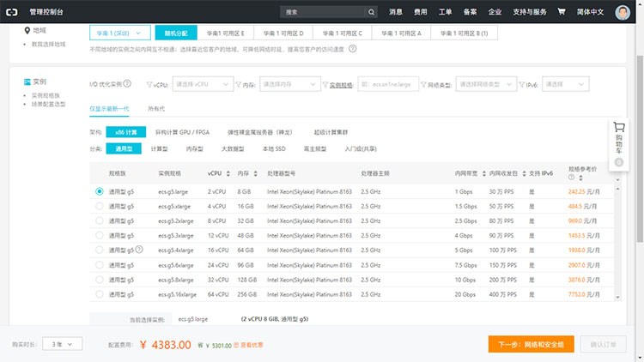
Task: Open the 请选择 vCPU dropdown
Action: [203, 84]
